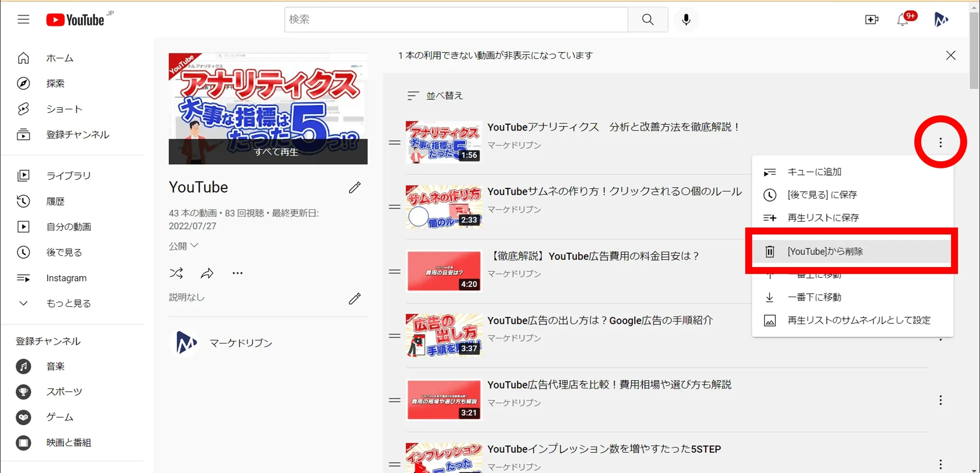Shuffle play the playlist

click(x=176, y=273)
